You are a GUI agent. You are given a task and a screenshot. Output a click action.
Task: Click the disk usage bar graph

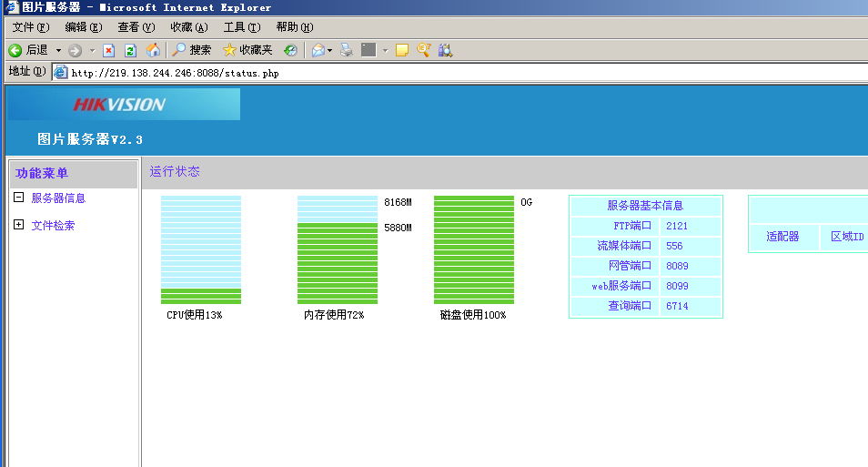click(474, 249)
